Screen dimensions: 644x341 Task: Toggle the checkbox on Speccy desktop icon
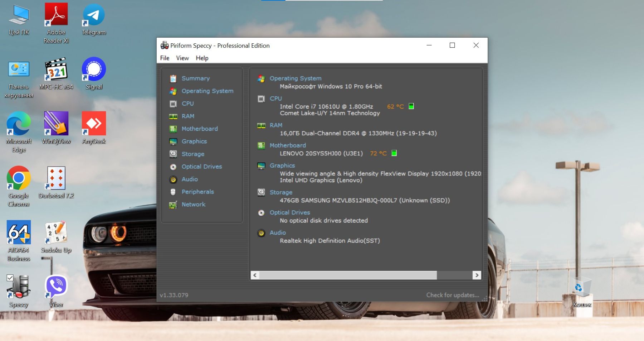[x=10, y=278]
